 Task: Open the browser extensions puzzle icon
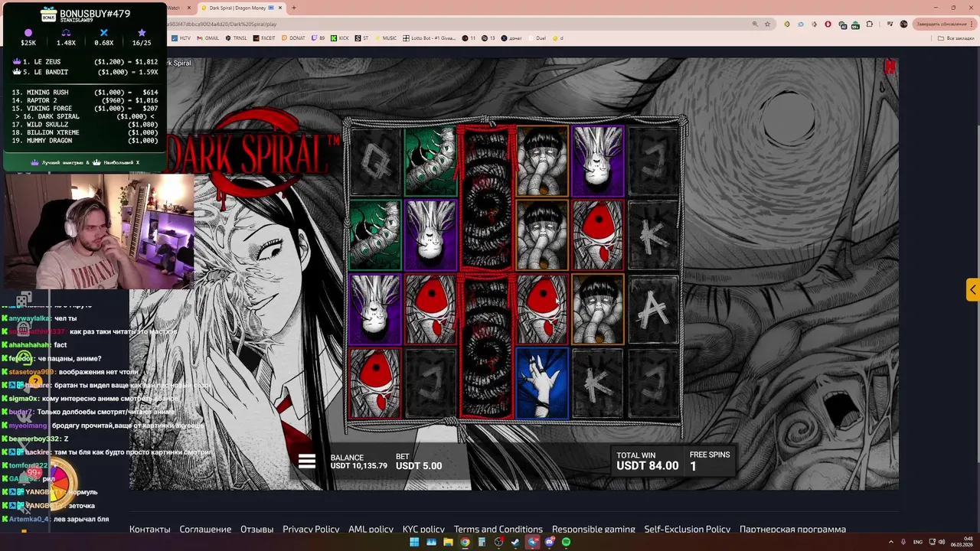869,24
